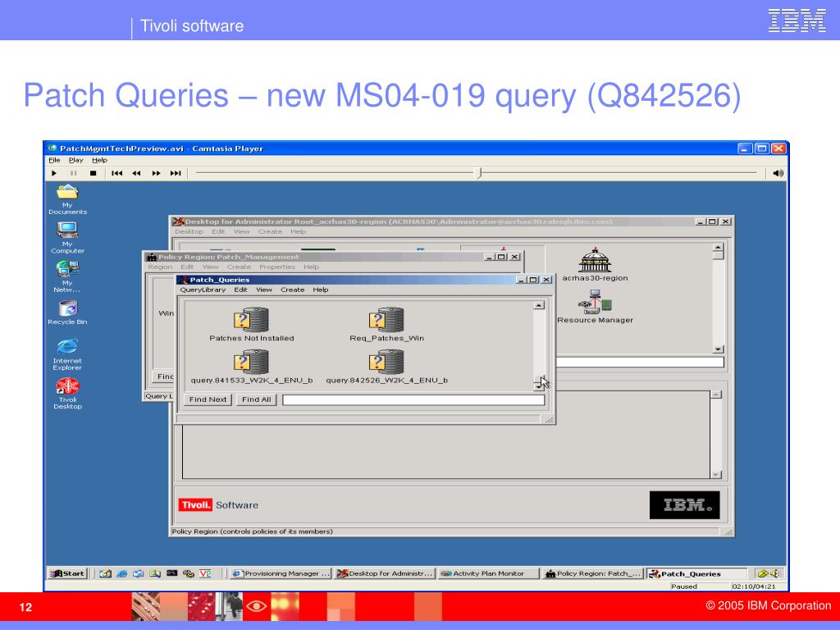Click the Find Next button
The image size is (840, 630).
tap(208, 399)
